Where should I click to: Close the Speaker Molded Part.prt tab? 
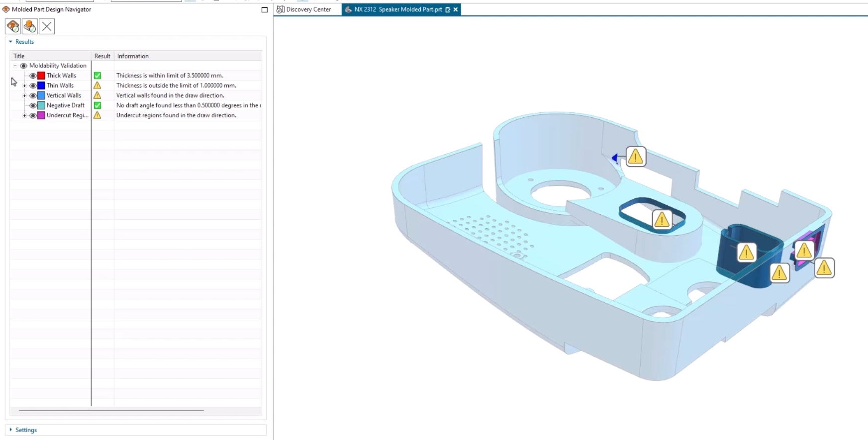click(456, 9)
